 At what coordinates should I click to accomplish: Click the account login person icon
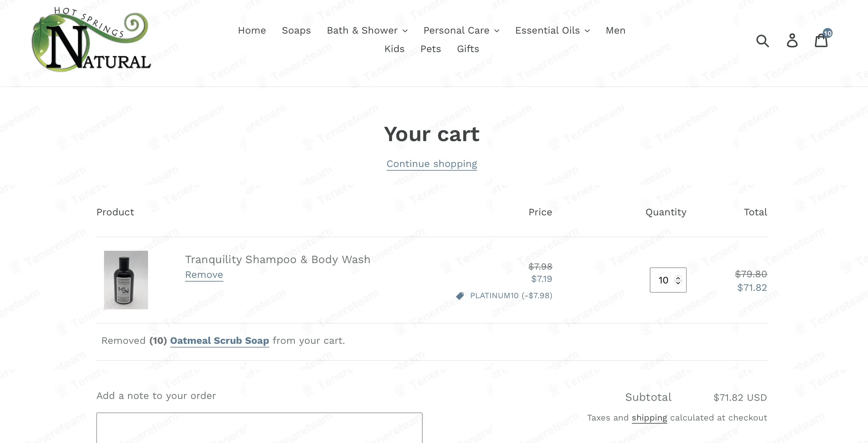tap(792, 40)
